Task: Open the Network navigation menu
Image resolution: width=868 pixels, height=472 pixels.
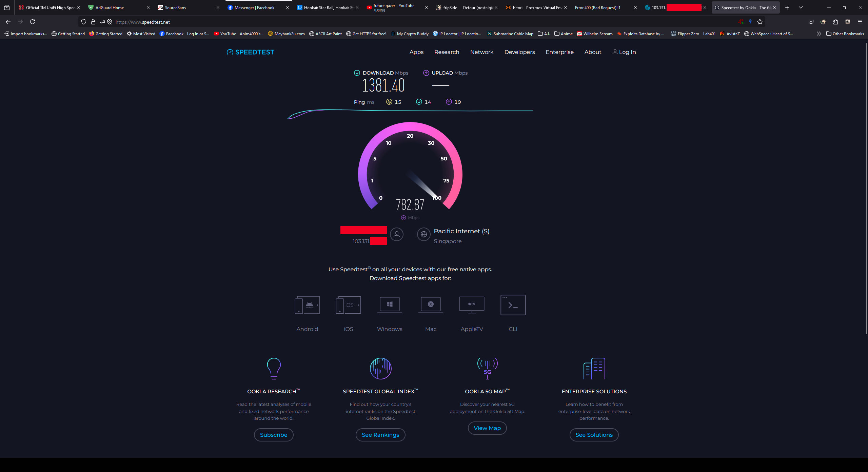Action: [482, 52]
